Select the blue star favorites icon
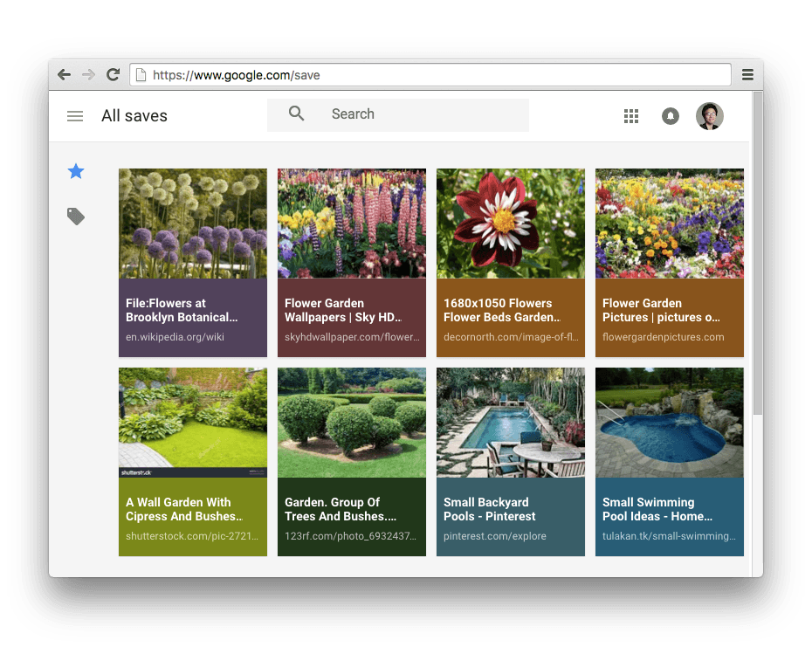The width and height of the screenshot is (812, 647). 76,171
